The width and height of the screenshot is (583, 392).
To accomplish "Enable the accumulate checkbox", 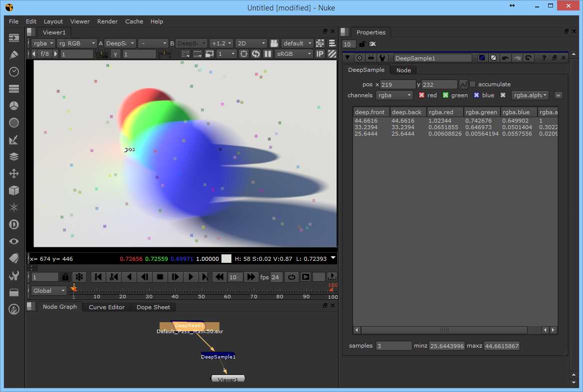I will [473, 84].
